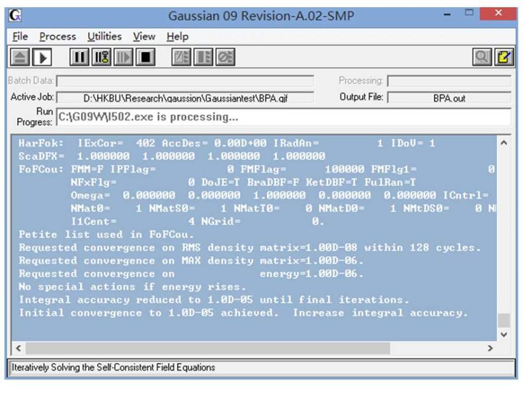This screenshot has width=532, height=399.
Task: Click the 'Initial convergence to 1.0D-05' line
Action: click(244, 313)
